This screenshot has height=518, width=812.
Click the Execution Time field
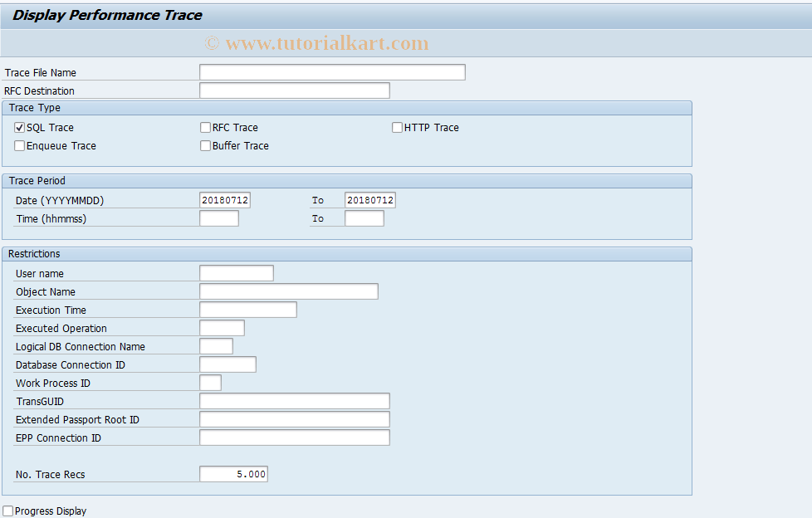tap(247, 309)
